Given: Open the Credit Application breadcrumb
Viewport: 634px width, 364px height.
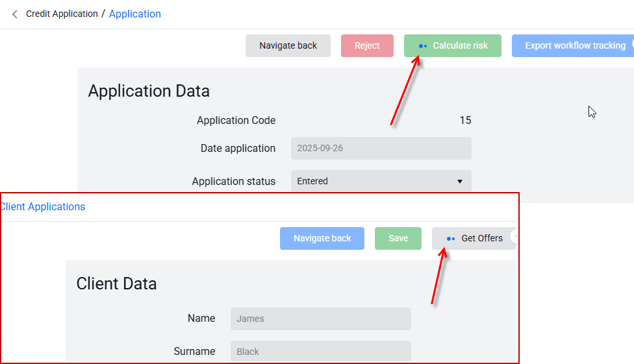Looking at the screenshot, I should pyautogui.click(x=62, y=14).
